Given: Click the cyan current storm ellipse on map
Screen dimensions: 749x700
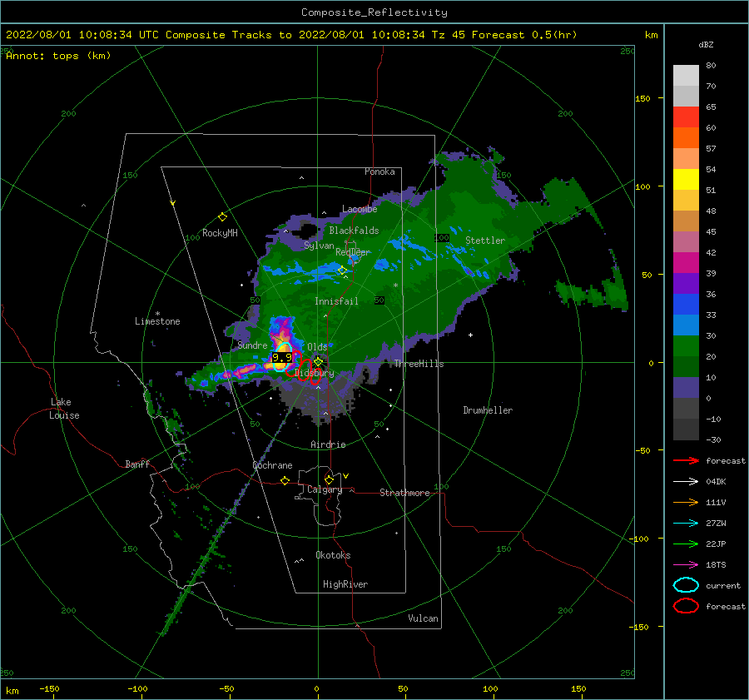Looking at the screenshot, I should coord(283,356).
